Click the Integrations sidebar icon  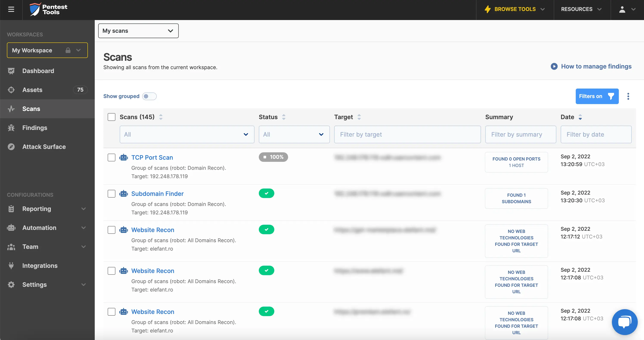click(11, 265)
